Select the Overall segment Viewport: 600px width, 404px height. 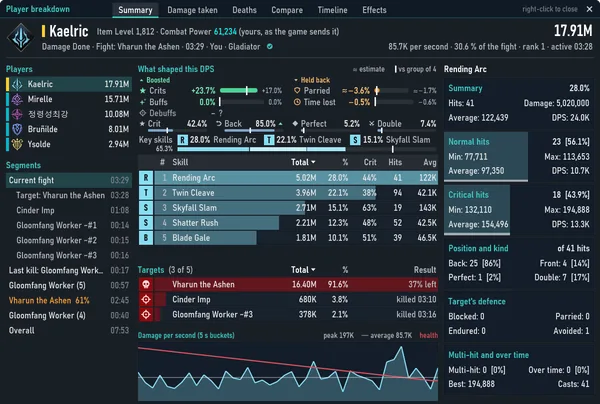pyautogui.click(x=69, y=331)
